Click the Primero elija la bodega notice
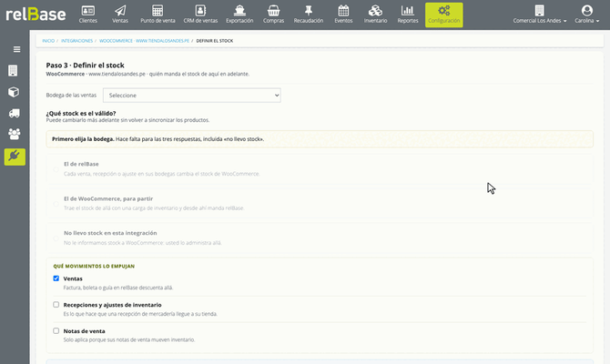This screenshot has height=364, width=610. tap(320, 139)
